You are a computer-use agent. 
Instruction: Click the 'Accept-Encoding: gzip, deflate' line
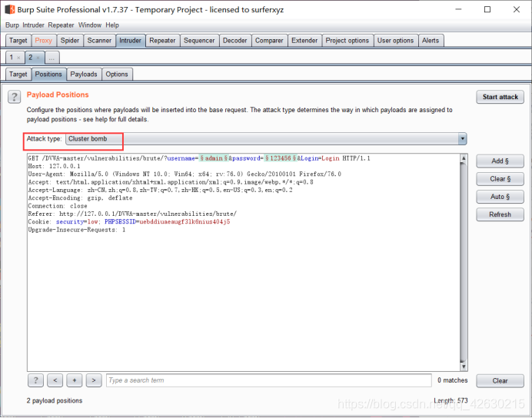(80, 198)
